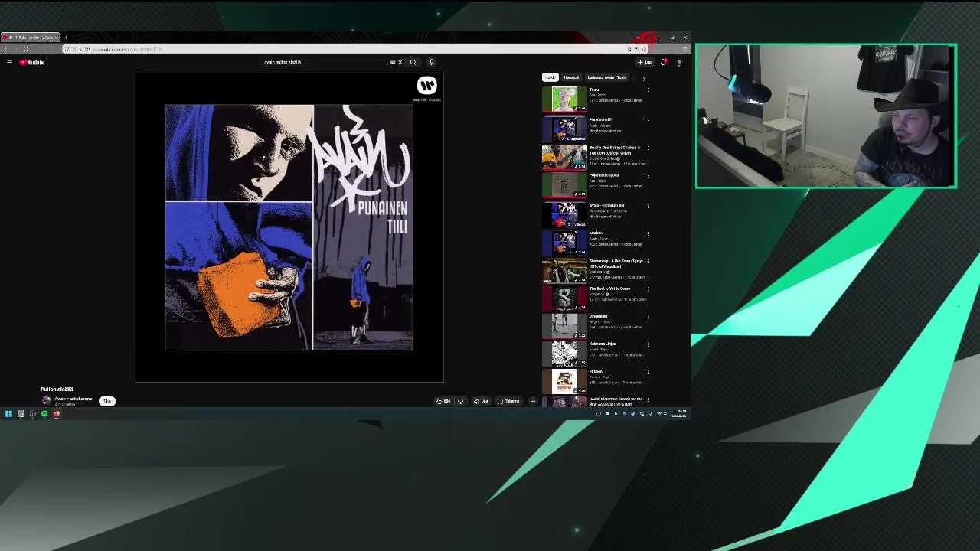Open options for The Best Is Yet to Come
The width and height of the screenshot is (980, 551).
tap(648, 289)
